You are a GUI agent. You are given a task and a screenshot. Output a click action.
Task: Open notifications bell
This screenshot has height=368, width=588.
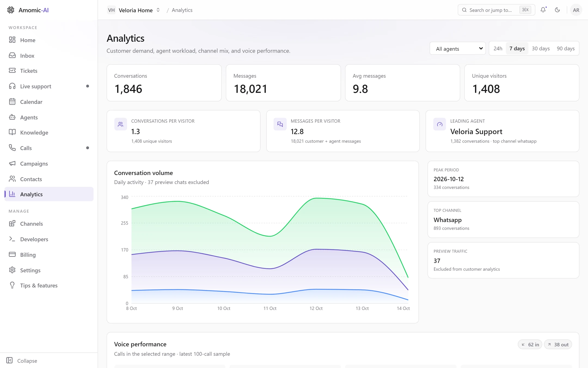tap(543, 10)
